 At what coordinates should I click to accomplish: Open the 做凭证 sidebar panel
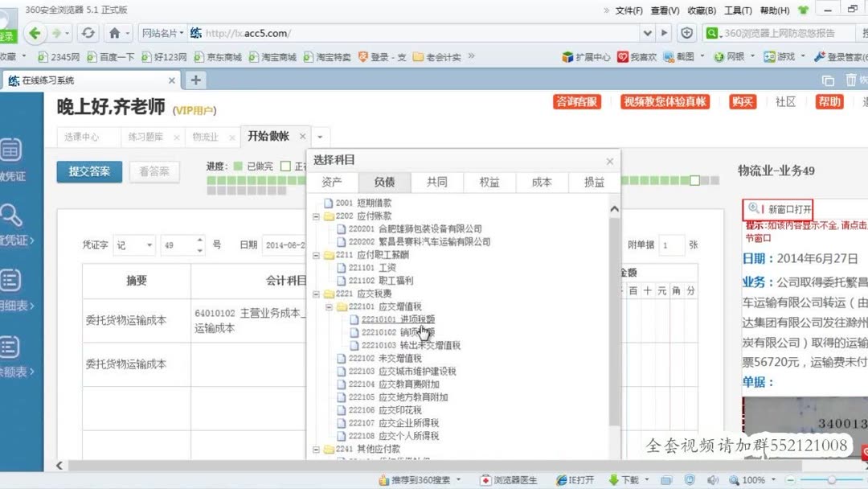pos(11,154)
